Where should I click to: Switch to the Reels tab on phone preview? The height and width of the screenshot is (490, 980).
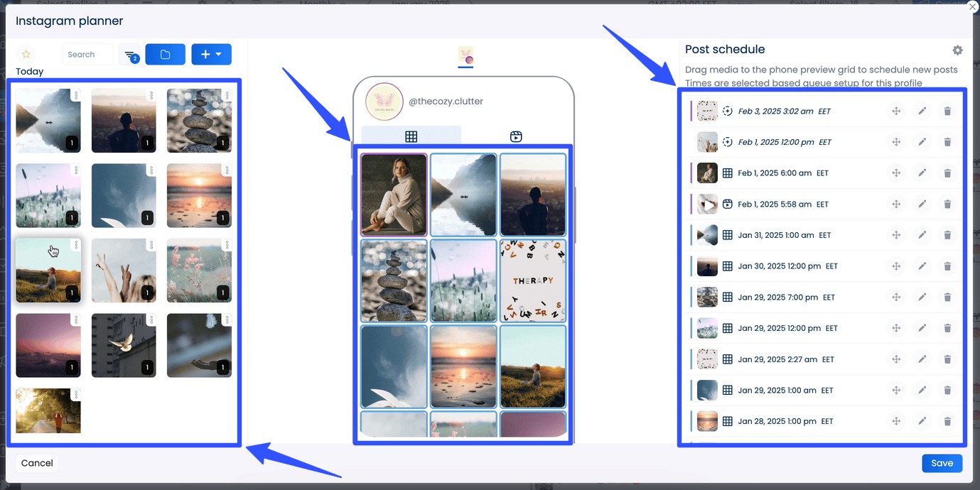coord(515,136)
